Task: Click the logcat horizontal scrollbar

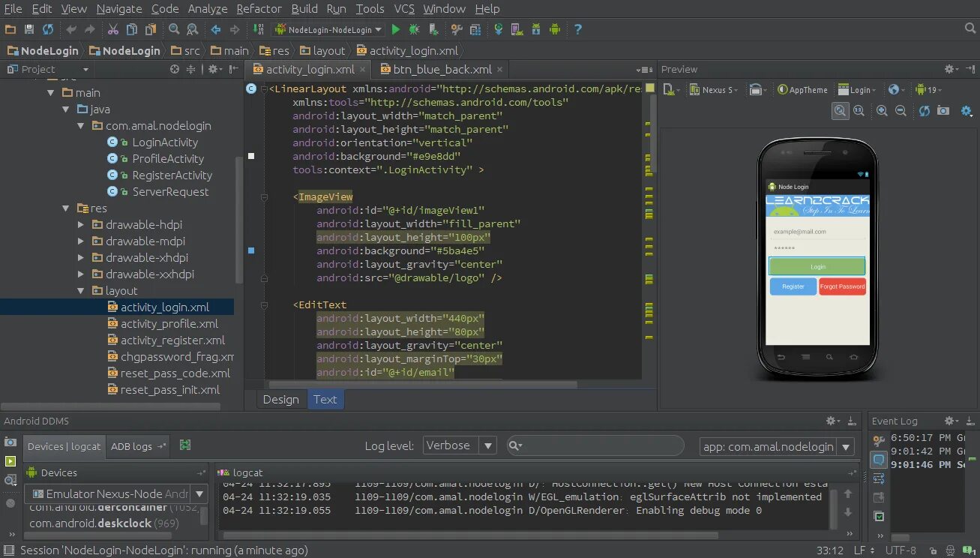Action: pos(469,535)
